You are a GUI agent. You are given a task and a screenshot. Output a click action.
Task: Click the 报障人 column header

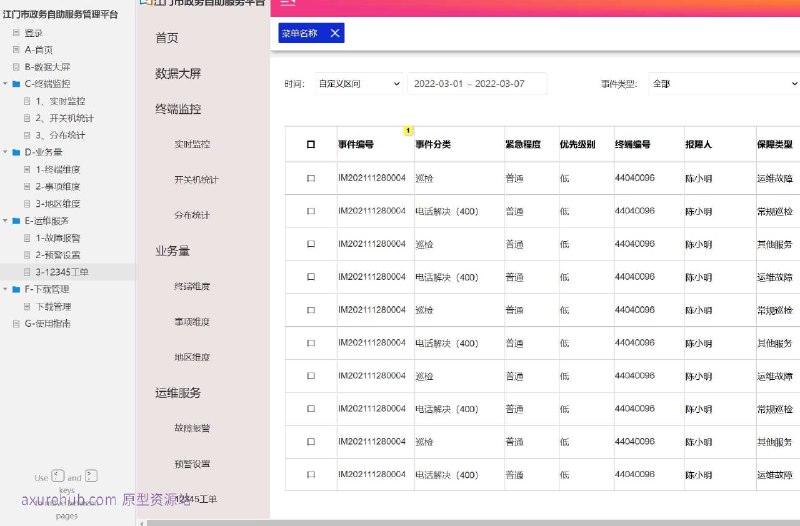click(x=698, y=144)
